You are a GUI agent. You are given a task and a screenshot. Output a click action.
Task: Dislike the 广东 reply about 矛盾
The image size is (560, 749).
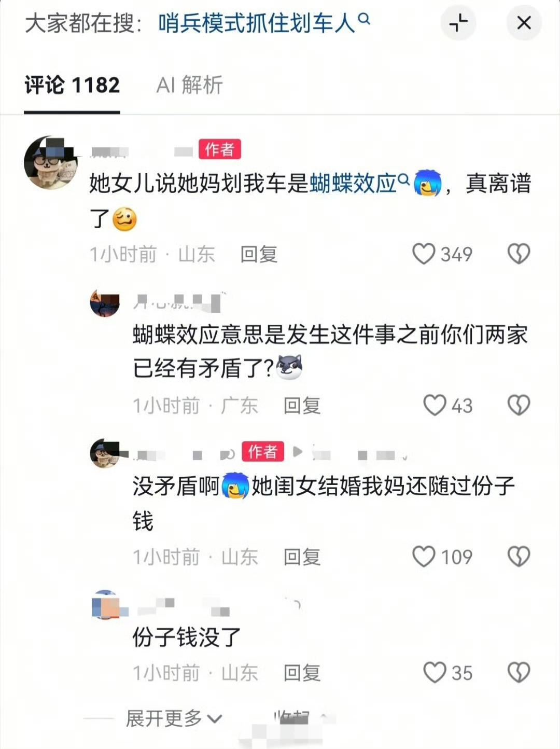click(x=519, y=405)
